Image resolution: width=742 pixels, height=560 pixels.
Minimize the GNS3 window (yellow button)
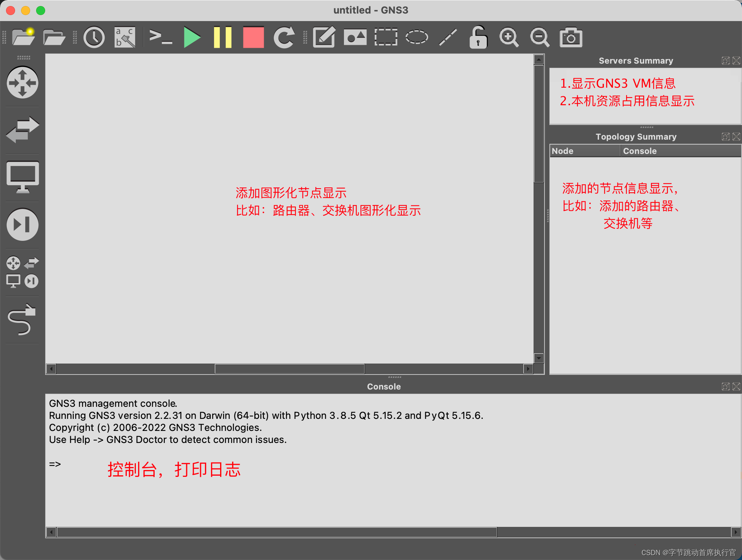click(x=26, y=11)
